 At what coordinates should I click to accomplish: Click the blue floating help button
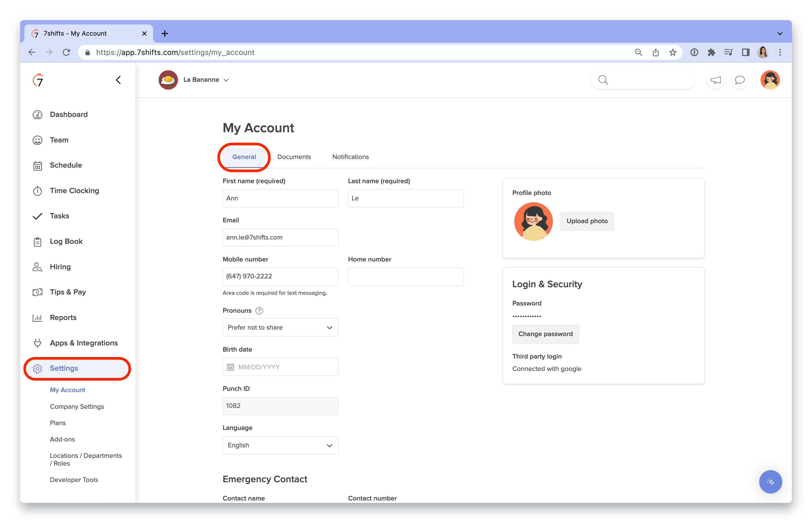coord(770,482)
